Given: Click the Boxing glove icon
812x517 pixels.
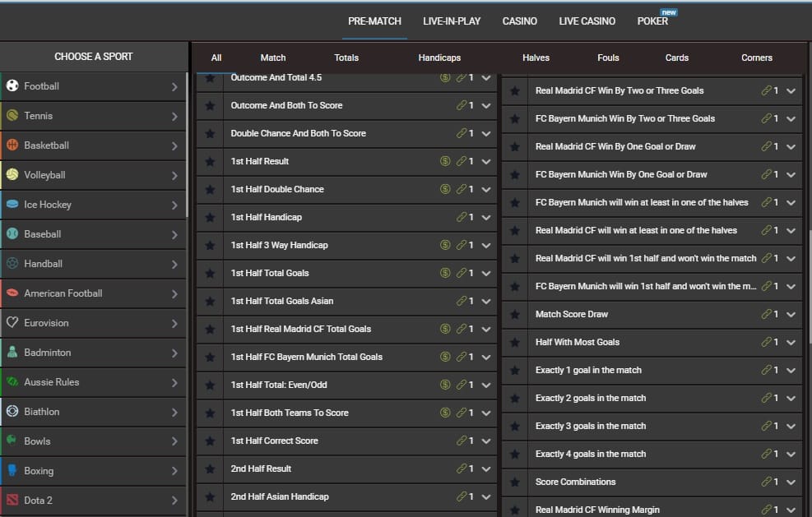Looking at the screenshot, I should coord(12,471).
